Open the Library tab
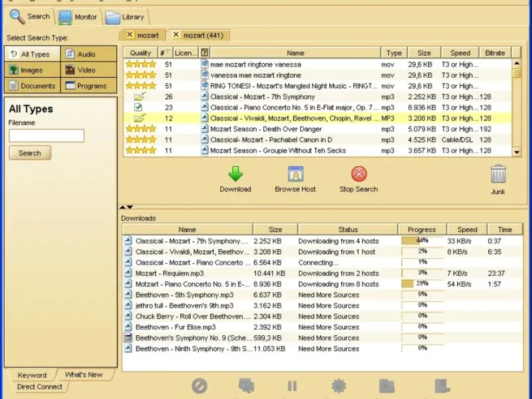This screenshot has width=532, height=399. [126, 17]
